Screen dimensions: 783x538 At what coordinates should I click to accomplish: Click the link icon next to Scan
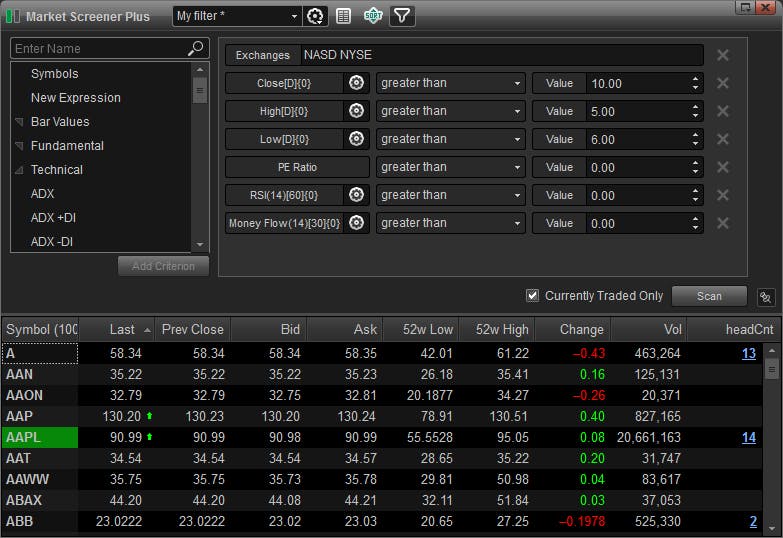tap(766, 297)
